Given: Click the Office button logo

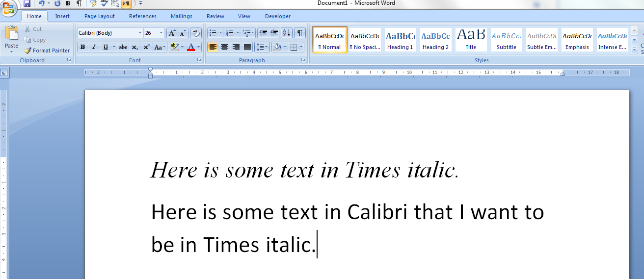Looking at the screenshot, I should [9, 8].
